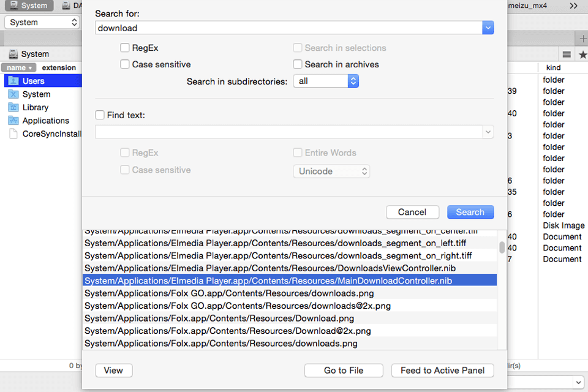
Task: Open Search in subdirectories dropdown
Action: click(x=326, y=81)
